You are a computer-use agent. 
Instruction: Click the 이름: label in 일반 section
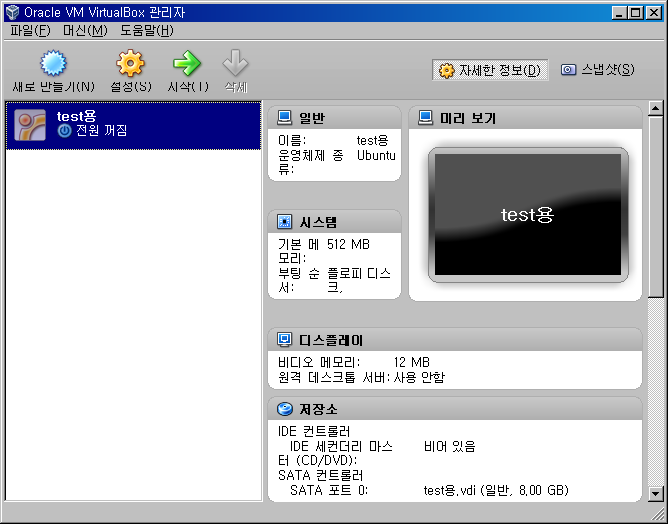point(292,140)
